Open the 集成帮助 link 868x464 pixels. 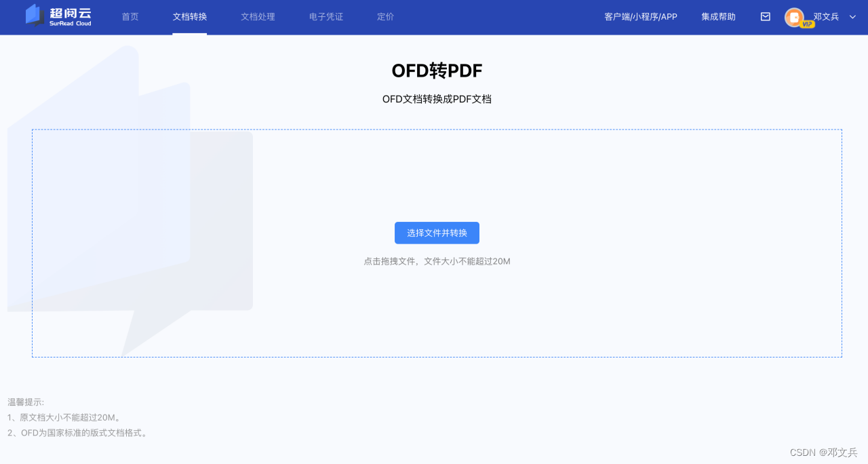click(718, 17)
